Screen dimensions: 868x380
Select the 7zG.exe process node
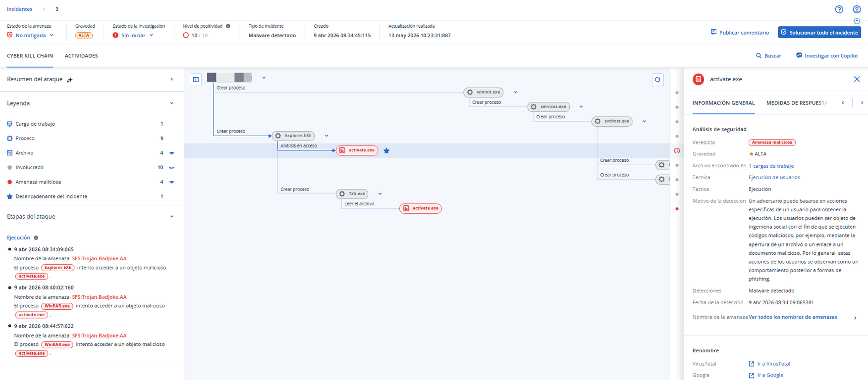352,194
